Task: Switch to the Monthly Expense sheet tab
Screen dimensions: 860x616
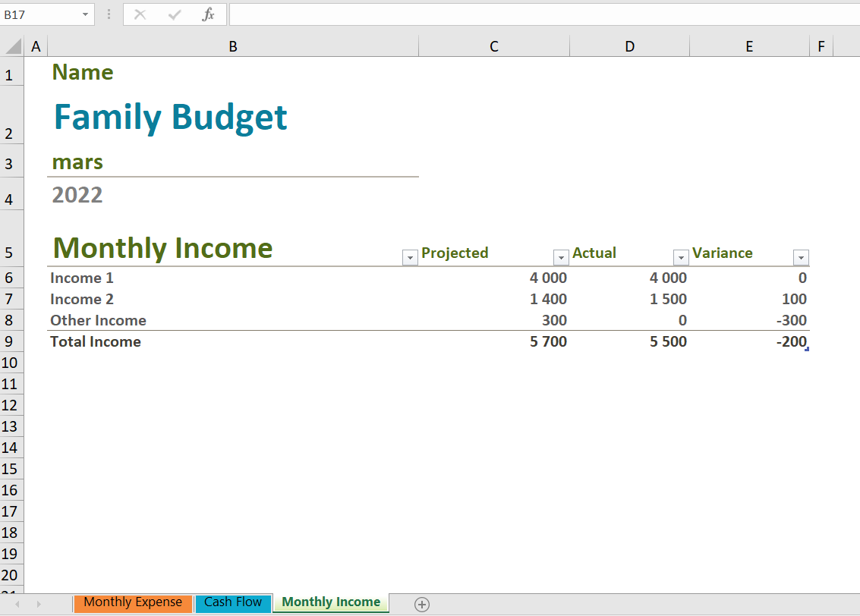Action: coord(133,602)
